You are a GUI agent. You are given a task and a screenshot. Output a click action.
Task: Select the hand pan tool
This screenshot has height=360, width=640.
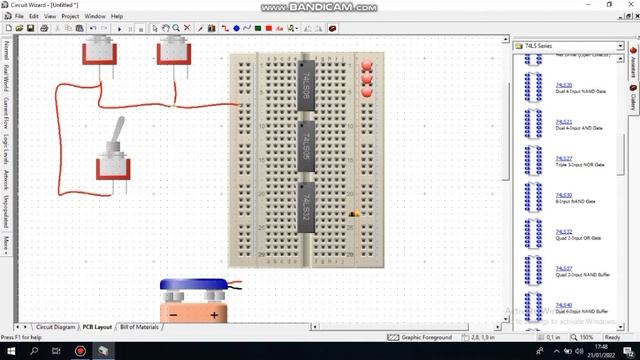tap(165, 28)
